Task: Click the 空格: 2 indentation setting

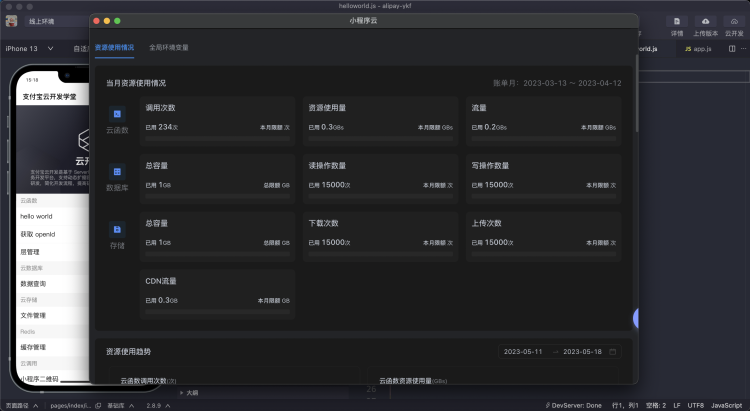Action: point(656,405)
